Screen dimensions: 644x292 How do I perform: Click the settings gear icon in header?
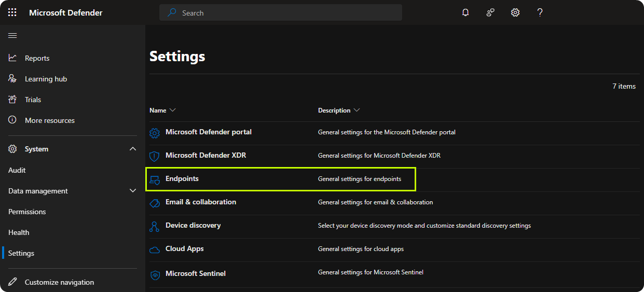coord(515,12)
